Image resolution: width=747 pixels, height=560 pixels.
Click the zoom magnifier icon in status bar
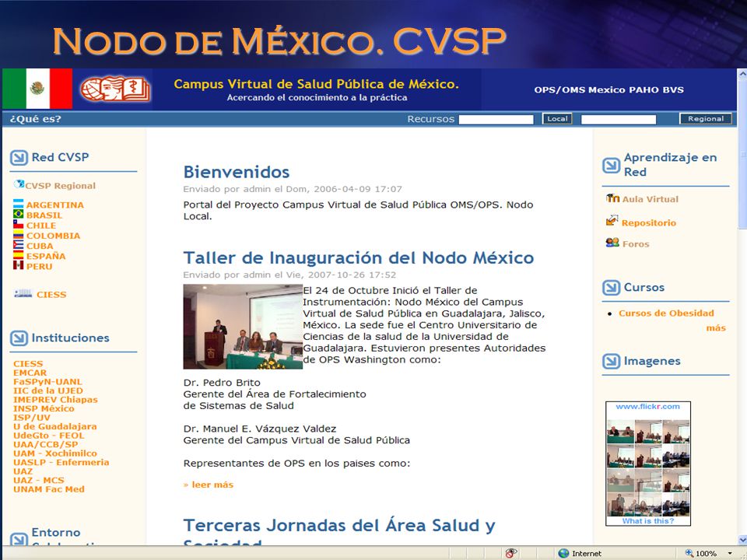tap(689, 553)
